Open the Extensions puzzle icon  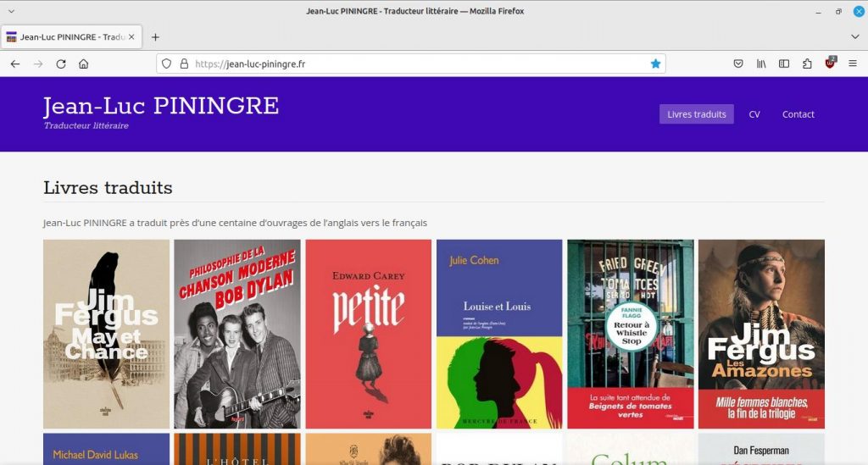coord(807,64)
